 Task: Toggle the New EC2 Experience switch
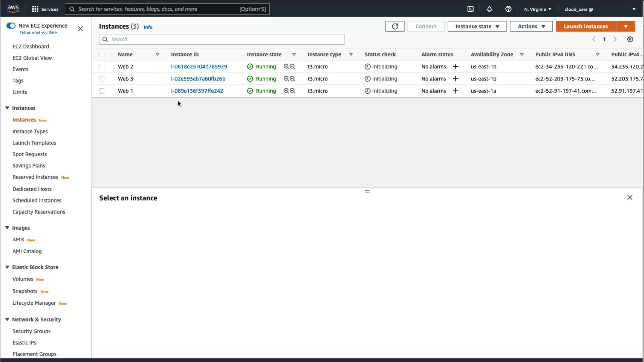(11, 26)
